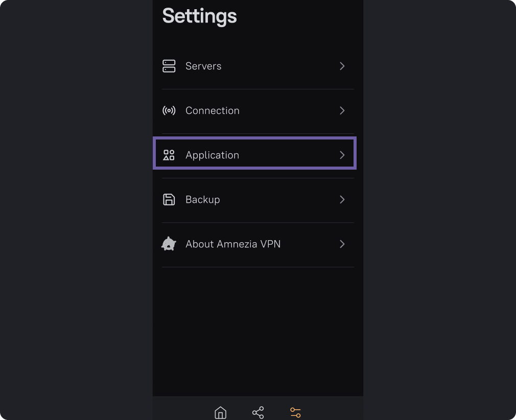Expand Application using its chevron arrow
The width and height of the screenshot is (516, 420).
342,155
